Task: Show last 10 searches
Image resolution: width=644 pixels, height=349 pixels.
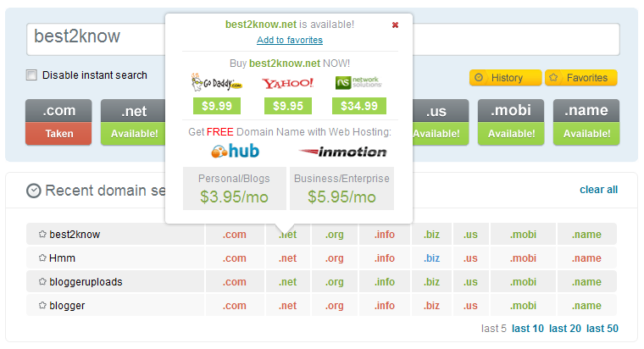Action: [x=528, y=329]
